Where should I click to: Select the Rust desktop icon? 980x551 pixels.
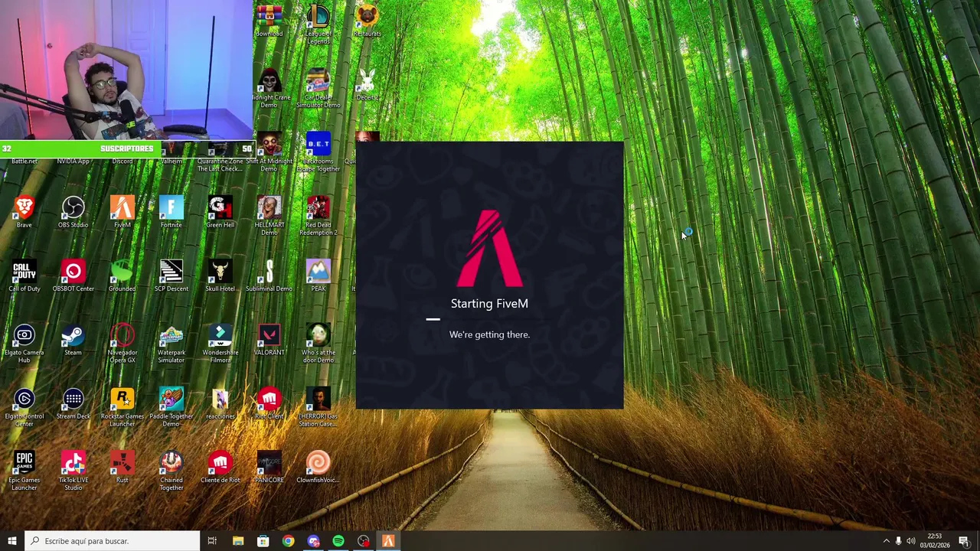pyautogui.click(x=122, y=467)
